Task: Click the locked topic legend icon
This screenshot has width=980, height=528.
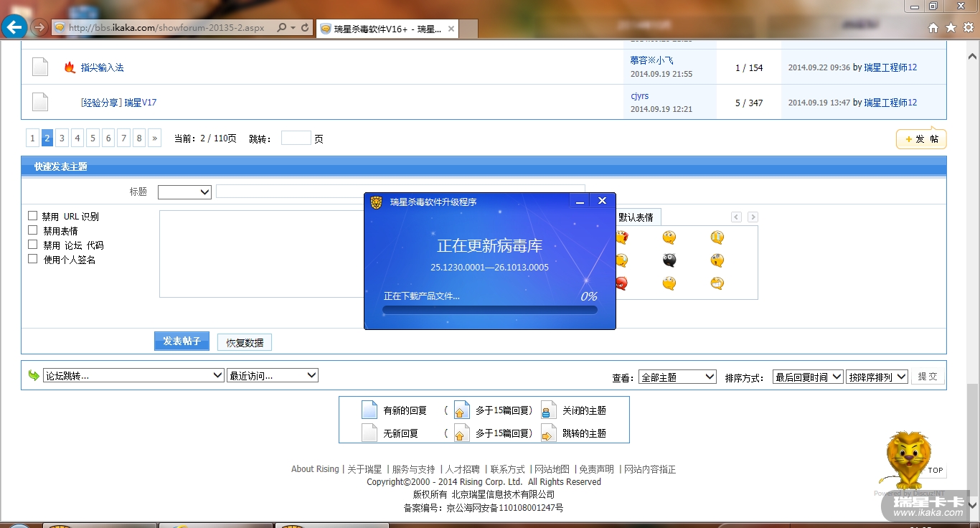Action: [x=549, y=410]
